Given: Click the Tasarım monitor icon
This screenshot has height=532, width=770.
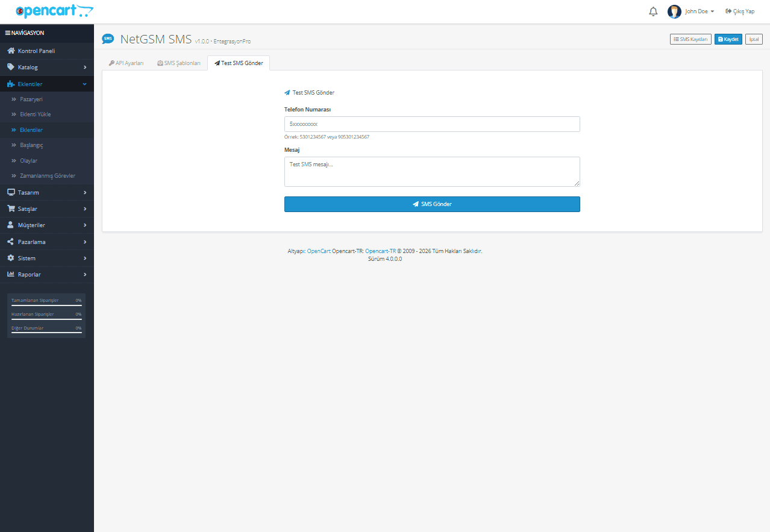Looking at the screenshot, I should [x=11, y=192].
